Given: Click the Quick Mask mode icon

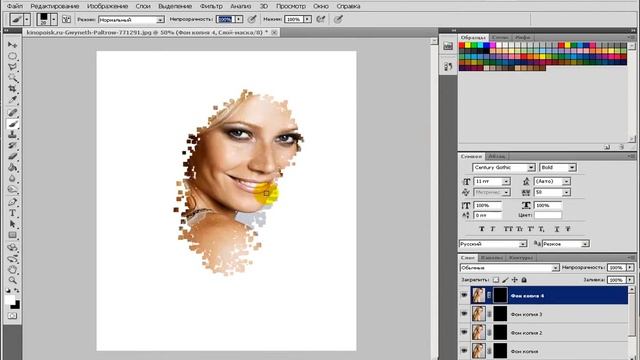Looking at the screenshot, I should pos(12,316).
